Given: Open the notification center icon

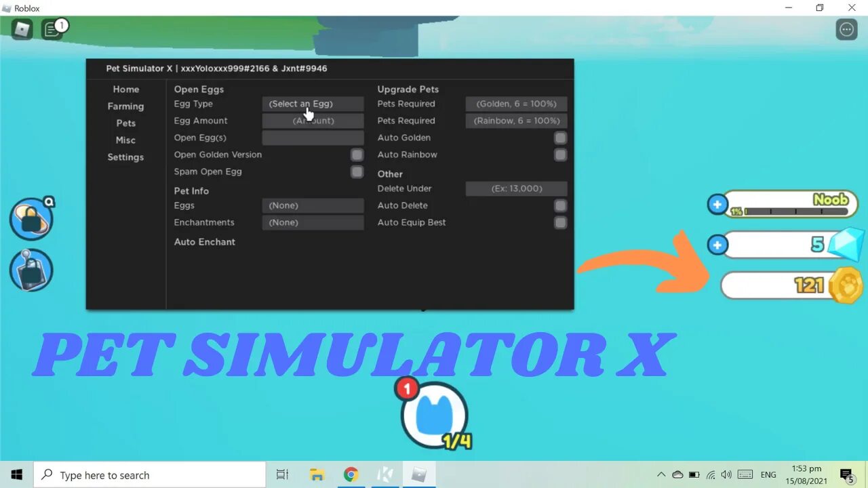Looking at the screenshot, I should [847, 474].
